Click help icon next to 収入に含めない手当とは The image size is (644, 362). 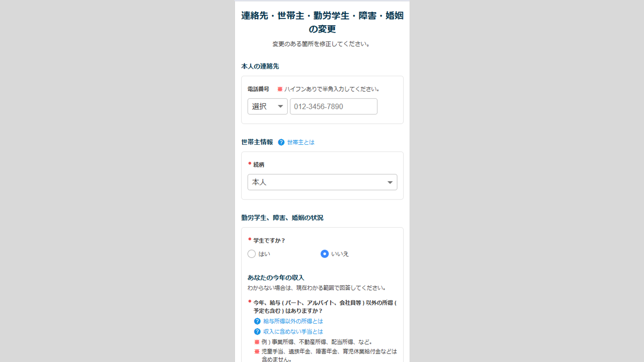(257, 332)
